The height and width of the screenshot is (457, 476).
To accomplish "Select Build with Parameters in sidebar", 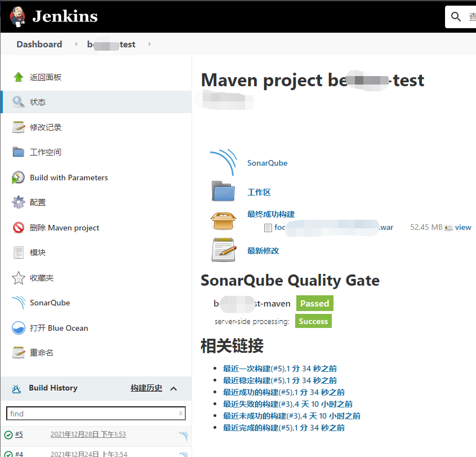I will coord(69,178).
